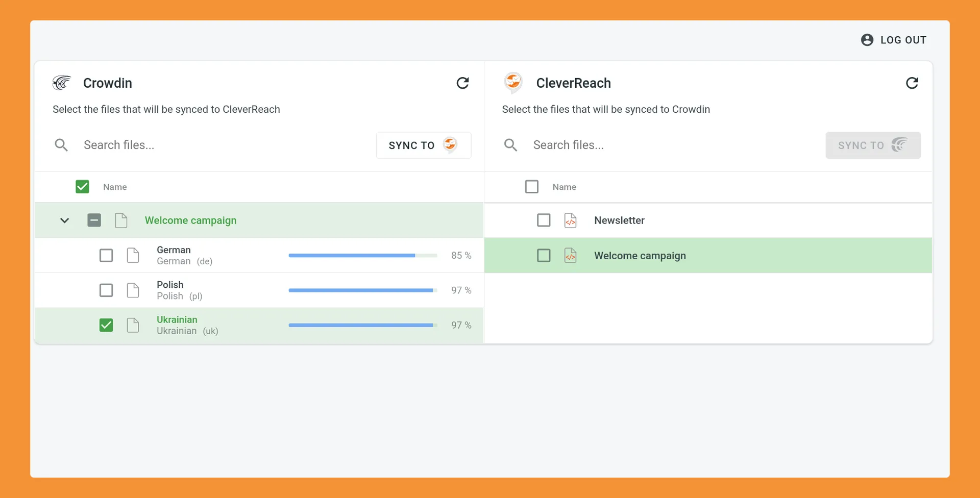This screenshot has height=498, width=980.
Task: Click the Crowdin search magnifier icon
Action: tap(61, 145)
